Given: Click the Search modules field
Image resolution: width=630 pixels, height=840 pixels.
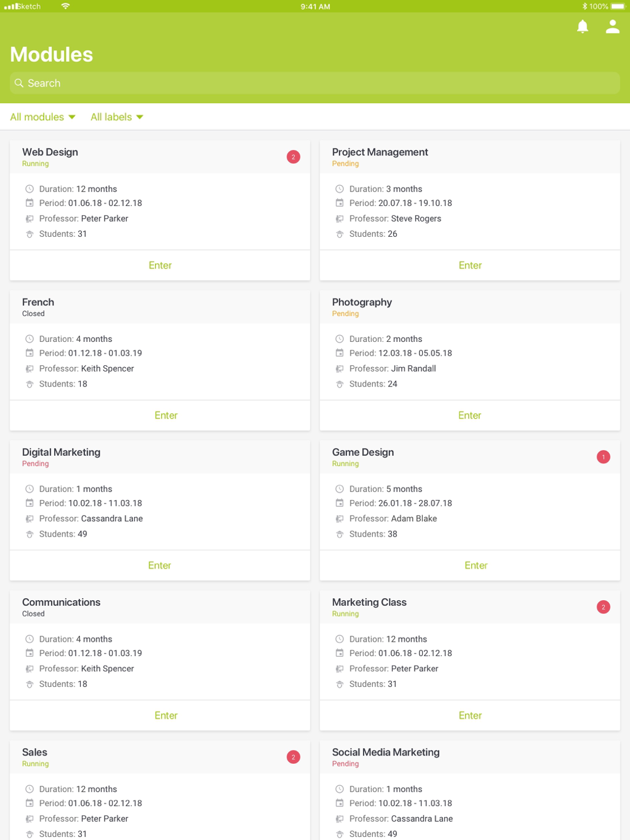Looking at the screenshot, I should coord(315,83).
